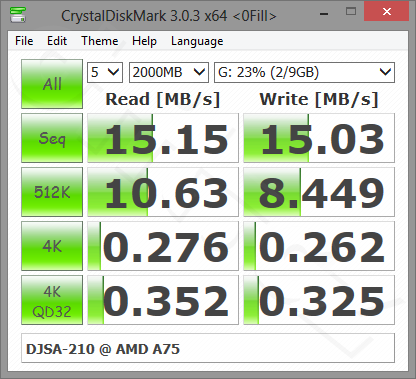Select the 4K QD32 write result 0.325
The image size is (416, 379).
pyautogui.click(x=319, y=300)
